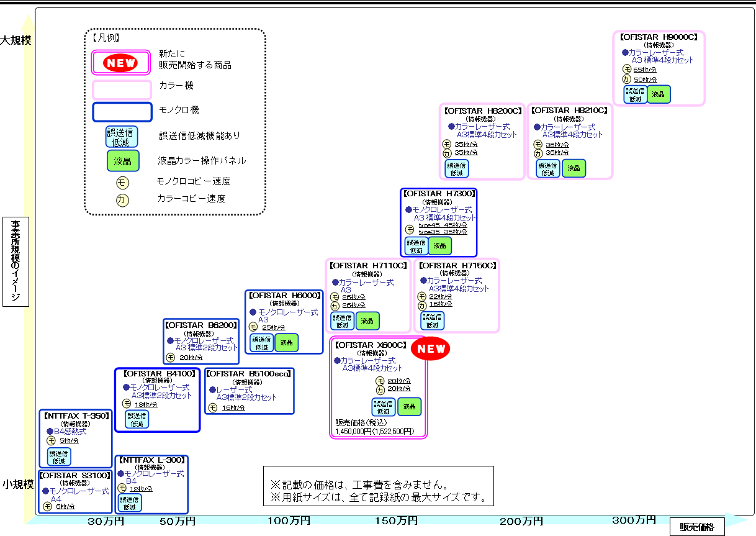Click the 【OFISTAR X600C】 title

pyautogui.click(x=370, y=345)
